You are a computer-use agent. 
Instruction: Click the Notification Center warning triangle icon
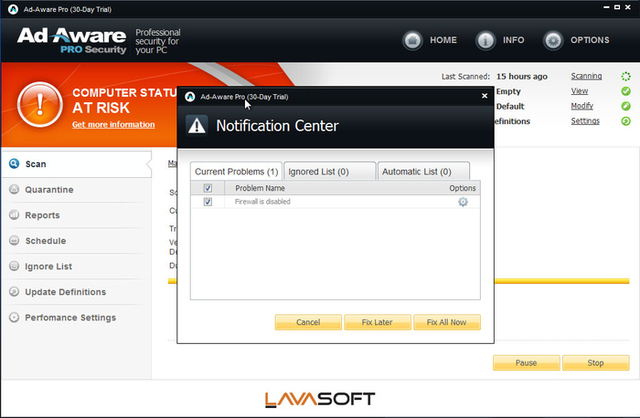tap(197, 125)
